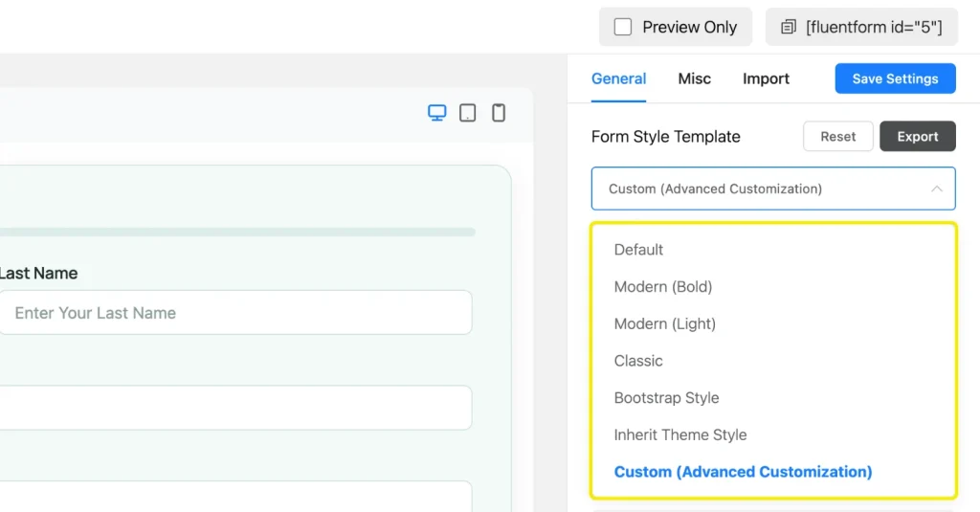Click the Reset button
Screen dimensions: 980x512
(837, 136)
